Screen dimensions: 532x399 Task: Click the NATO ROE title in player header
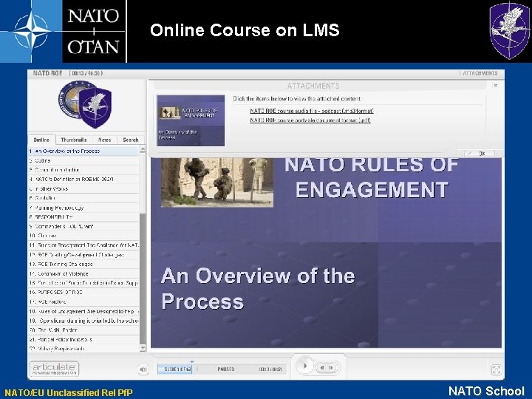coord(48,73)
